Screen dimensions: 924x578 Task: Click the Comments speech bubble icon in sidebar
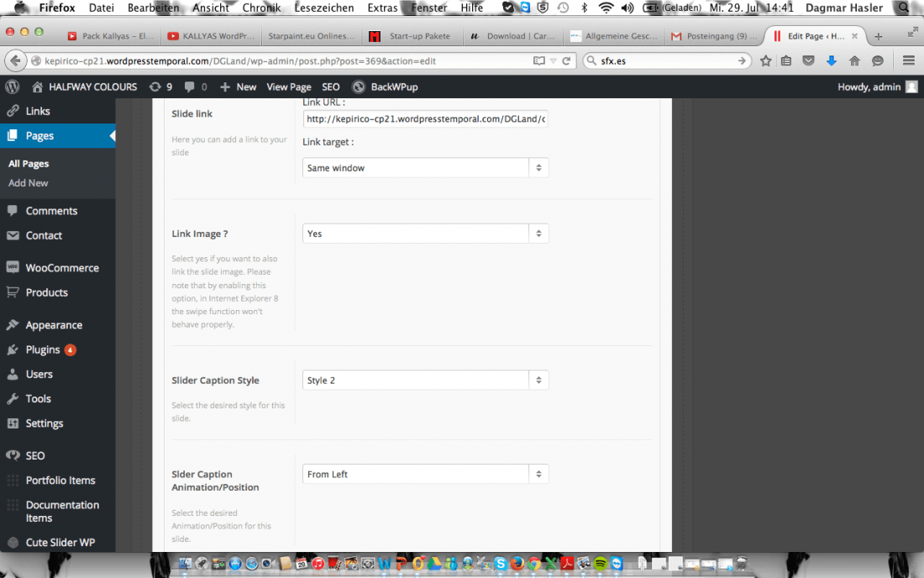pyautogui.click(x=13, y=210)
